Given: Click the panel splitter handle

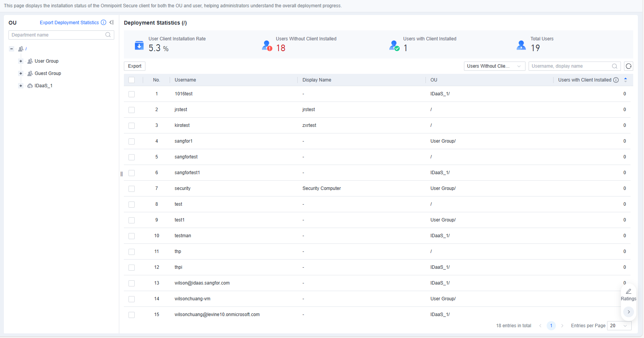Looking at the screenshot, I should [x=122, y=174].
